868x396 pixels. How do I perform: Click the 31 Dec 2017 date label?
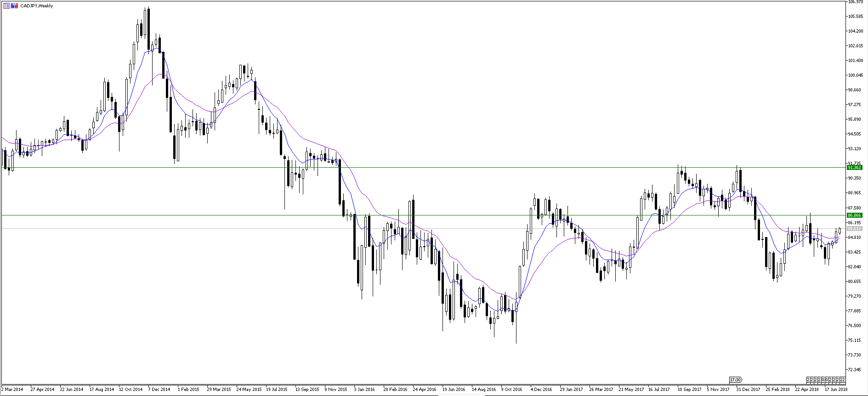click(748, 390)
